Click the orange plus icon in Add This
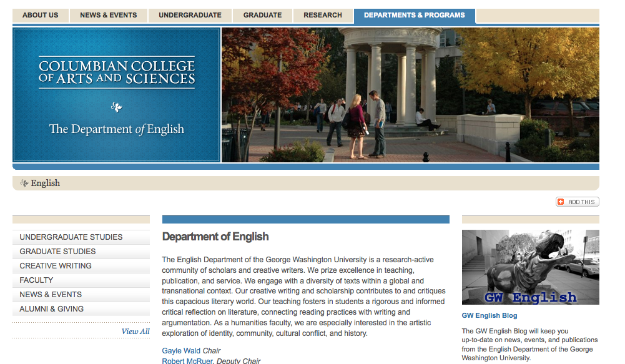The image size is (625, 364). click(x=561, y=202)
